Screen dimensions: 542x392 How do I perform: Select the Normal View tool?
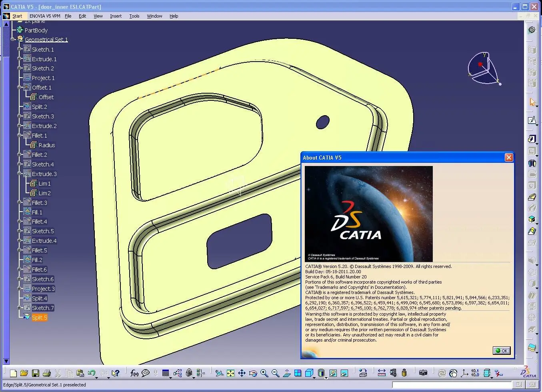(286, 373)
